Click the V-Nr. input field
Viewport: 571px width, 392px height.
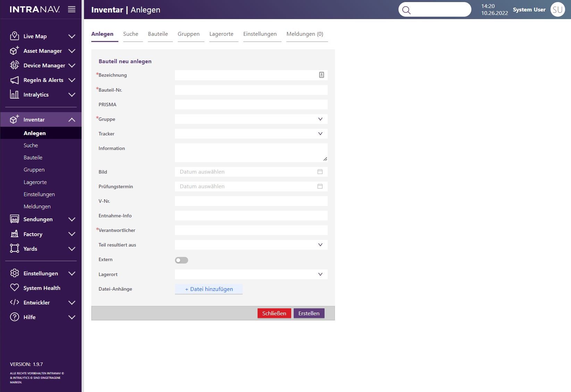(x=251, y=201)
